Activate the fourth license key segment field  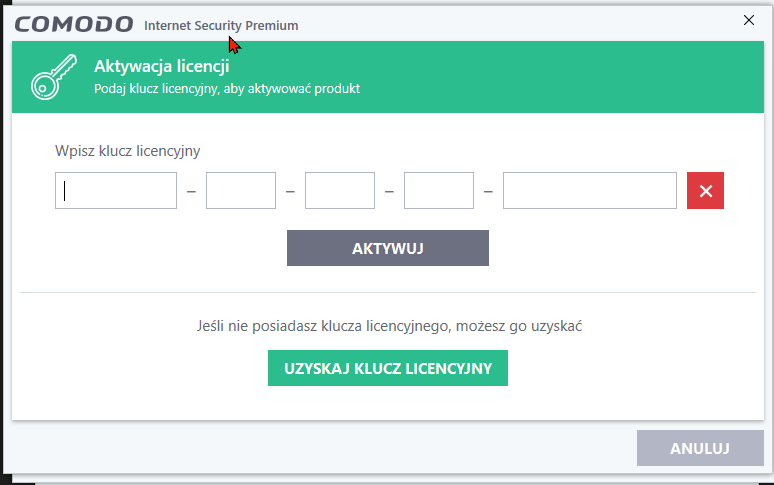pos(439,190)
